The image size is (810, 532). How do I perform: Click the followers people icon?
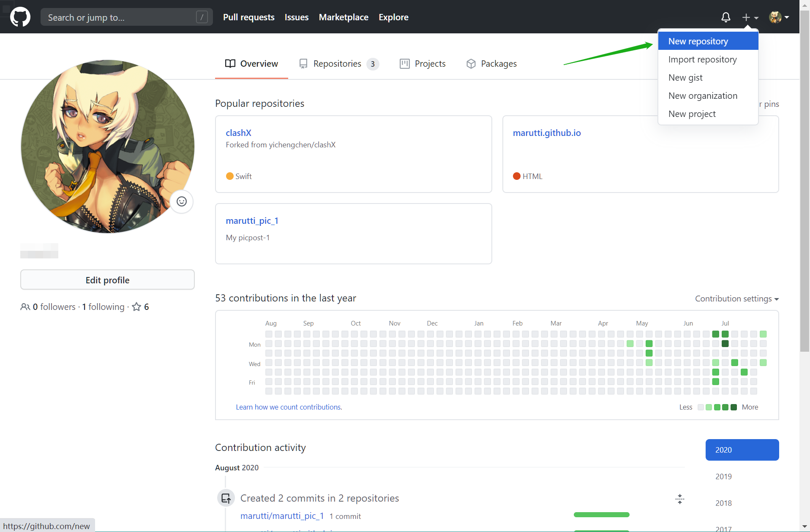[25, 307]
